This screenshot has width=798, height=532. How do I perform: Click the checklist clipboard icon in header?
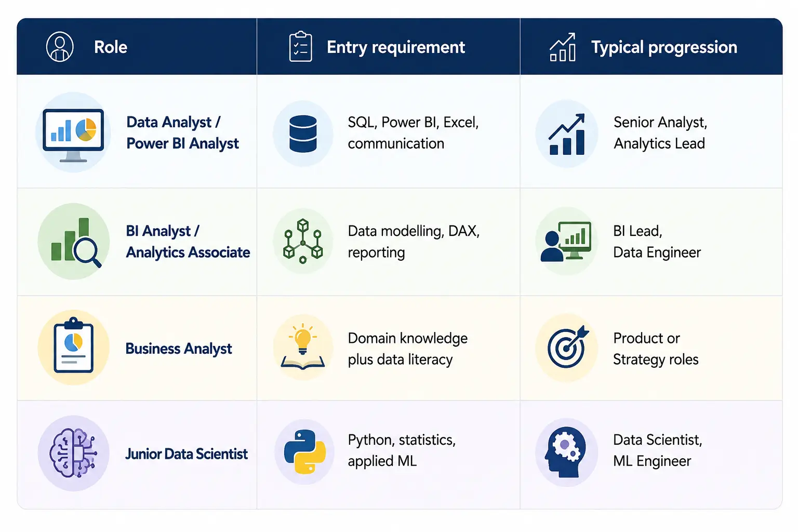(x=300, y=47)
